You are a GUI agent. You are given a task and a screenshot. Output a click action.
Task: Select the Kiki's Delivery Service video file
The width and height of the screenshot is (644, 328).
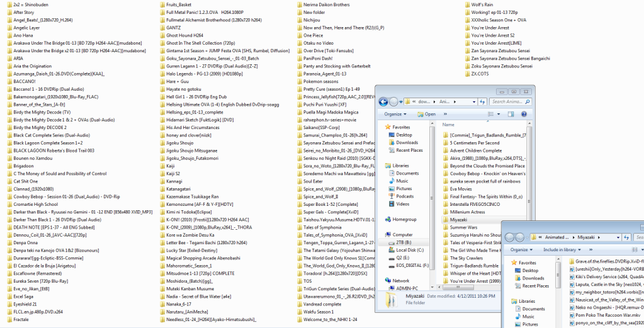tap(606, 276)
